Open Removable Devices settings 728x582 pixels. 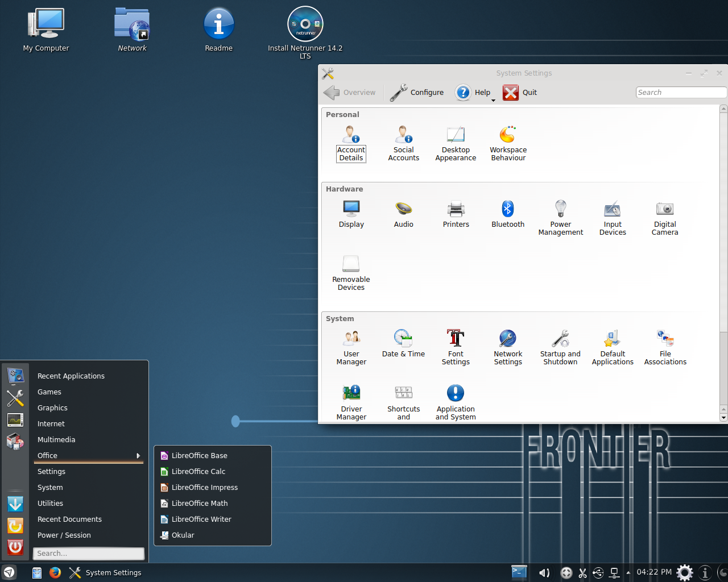tap(351, 273)
